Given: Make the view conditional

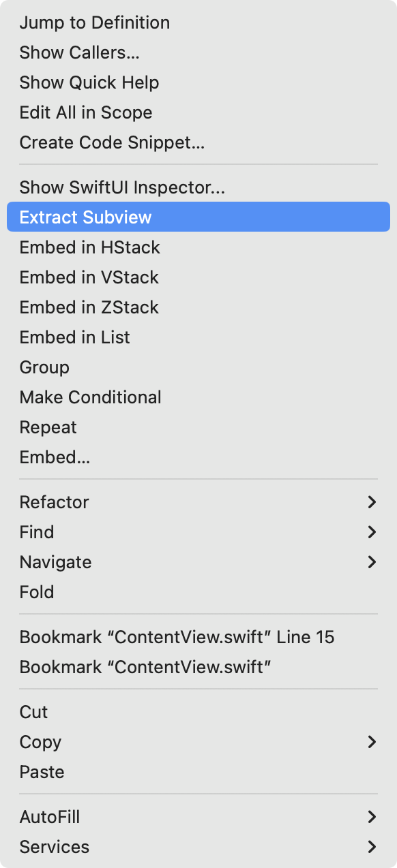Looking at the screenshot, I should click(x=91, y=397).
